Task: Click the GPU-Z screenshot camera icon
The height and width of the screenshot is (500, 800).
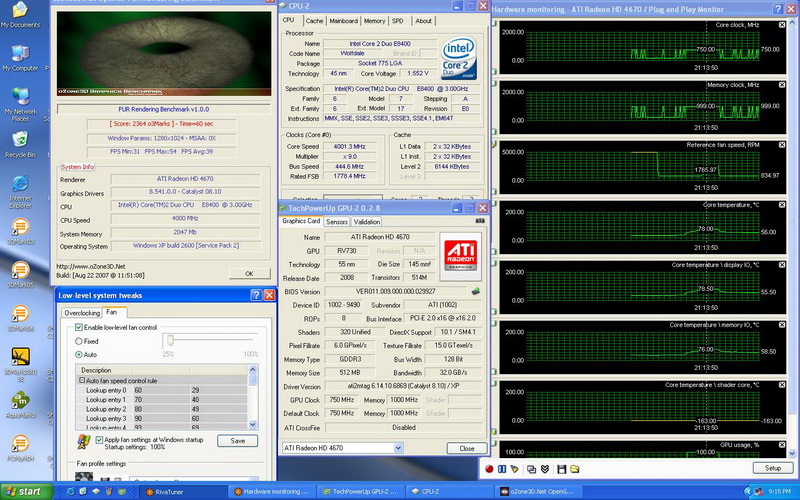Action: (x=480, y=221)
